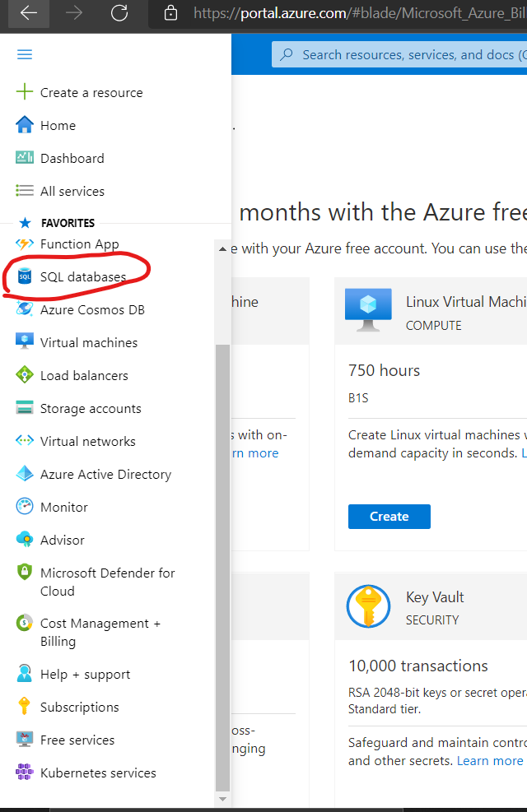Click the Monitor gauge icon
527x812 pixels.
pyautogui.click(x=25, y=506)
